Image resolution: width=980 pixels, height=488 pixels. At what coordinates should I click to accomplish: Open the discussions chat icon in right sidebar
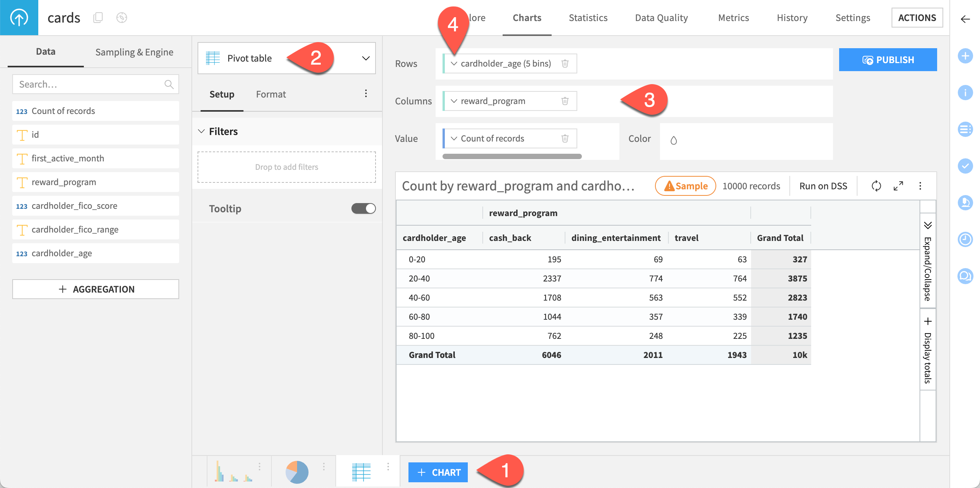click(x=965, y=276)
